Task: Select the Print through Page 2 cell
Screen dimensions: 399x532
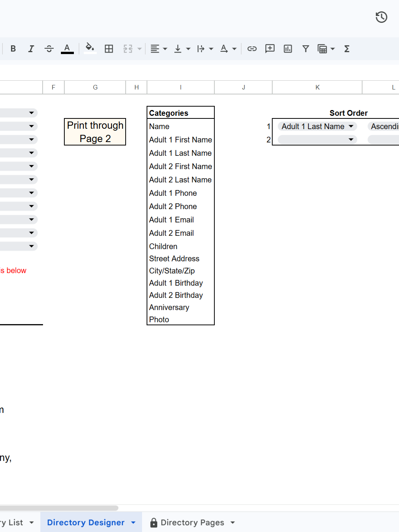Action: coord(95,132)
